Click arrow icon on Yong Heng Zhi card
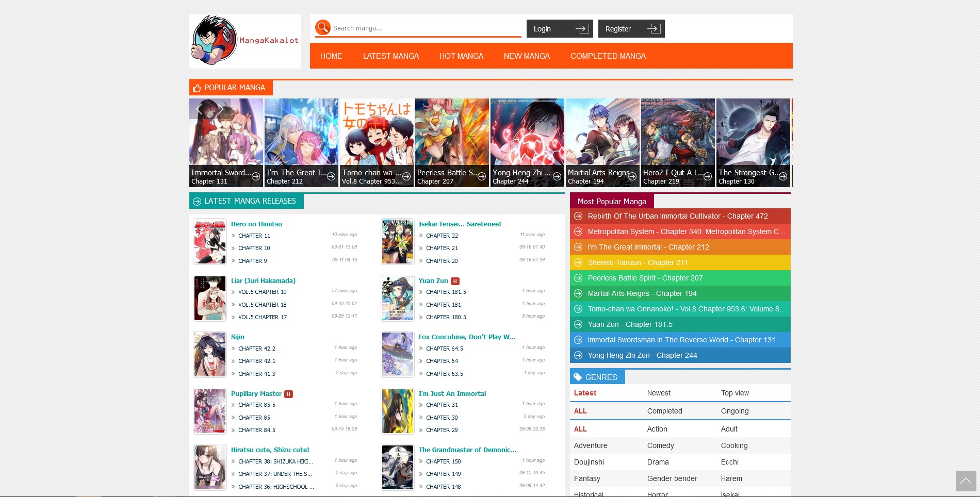This screenshot has width=980, height=497. click(557, 176)
